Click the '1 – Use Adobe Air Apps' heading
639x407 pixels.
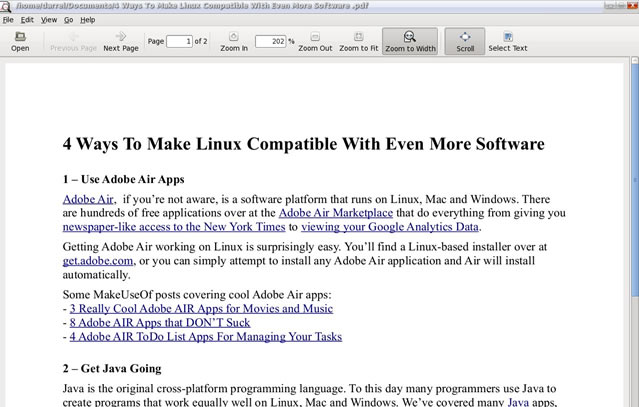click(x=123, y=179)
